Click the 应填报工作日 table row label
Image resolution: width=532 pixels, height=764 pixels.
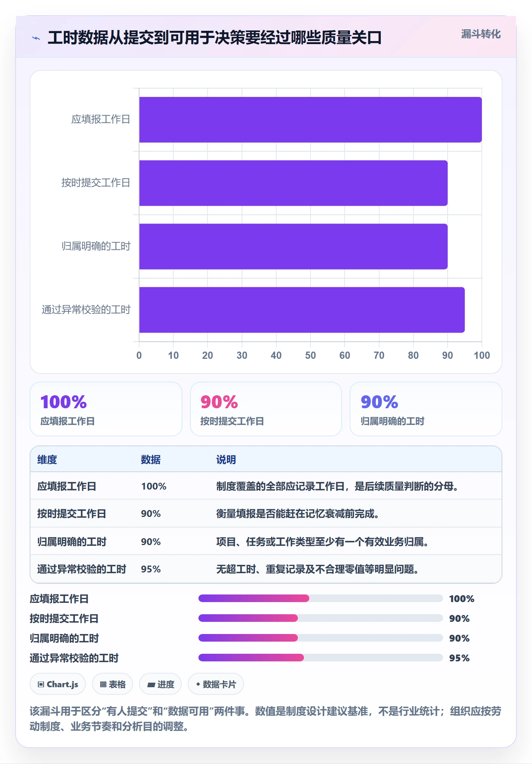click(x=67, y=486)
